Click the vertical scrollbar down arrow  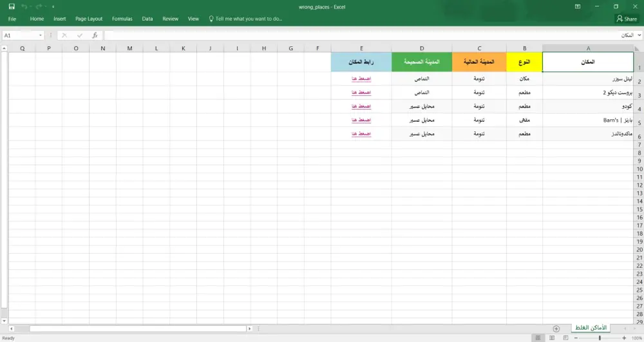click(4, 321)
